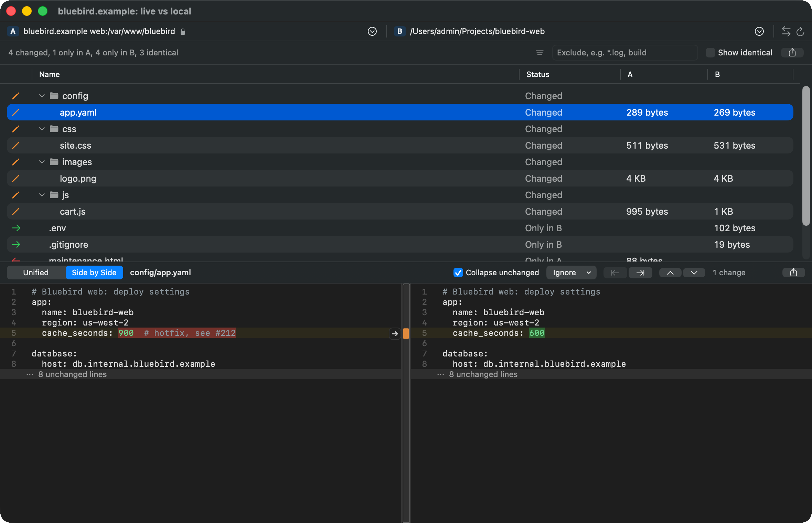The width and height of the screenshot is (812, 523).
Task: Collapse the js folder
Action: (42, 195)
